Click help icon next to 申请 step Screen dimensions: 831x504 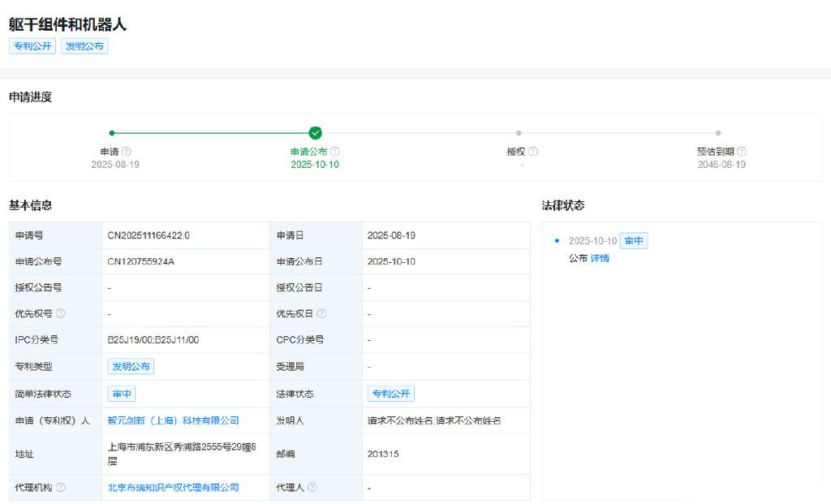point(127,152)
